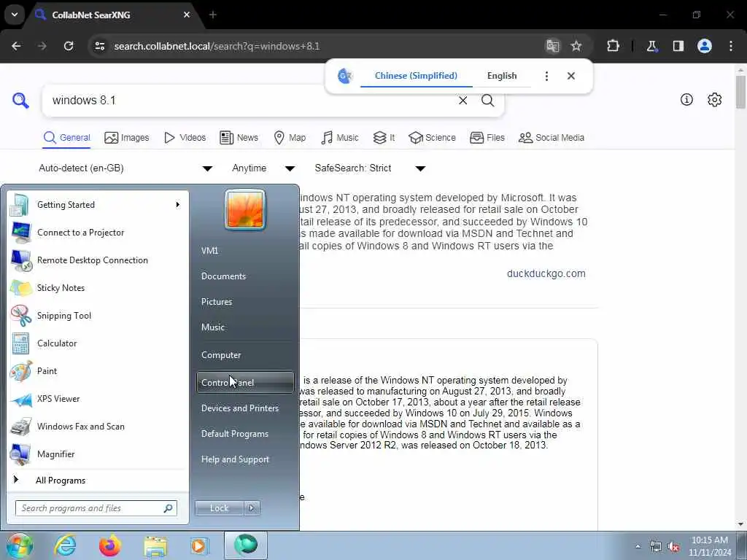Viewport: 747px width, 560px height.
Task: Launch Sticky Notes
Action: (x=97, y=287)
